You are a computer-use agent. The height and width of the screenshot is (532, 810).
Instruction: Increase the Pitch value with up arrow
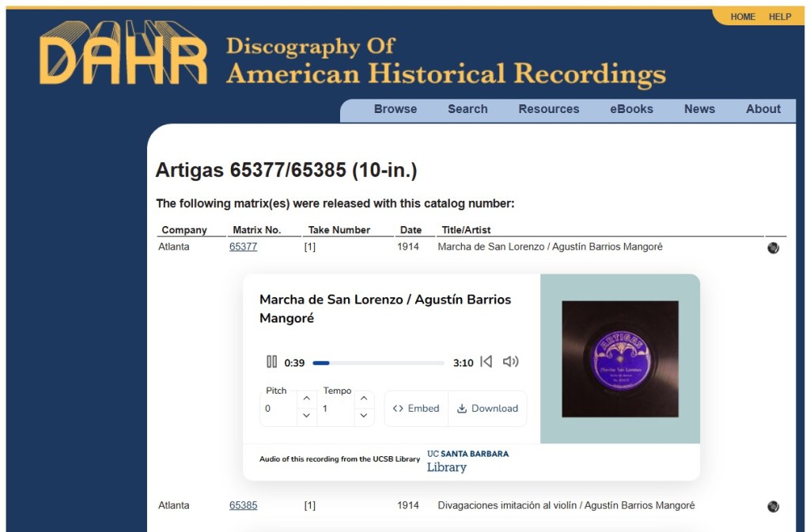tap(307, 398)
